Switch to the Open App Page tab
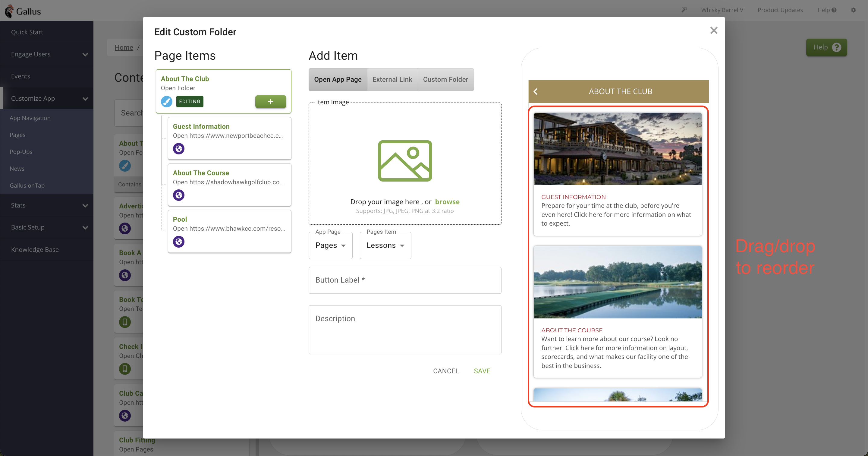This screenshot has height=456, width=868. (x=338, y=80)
